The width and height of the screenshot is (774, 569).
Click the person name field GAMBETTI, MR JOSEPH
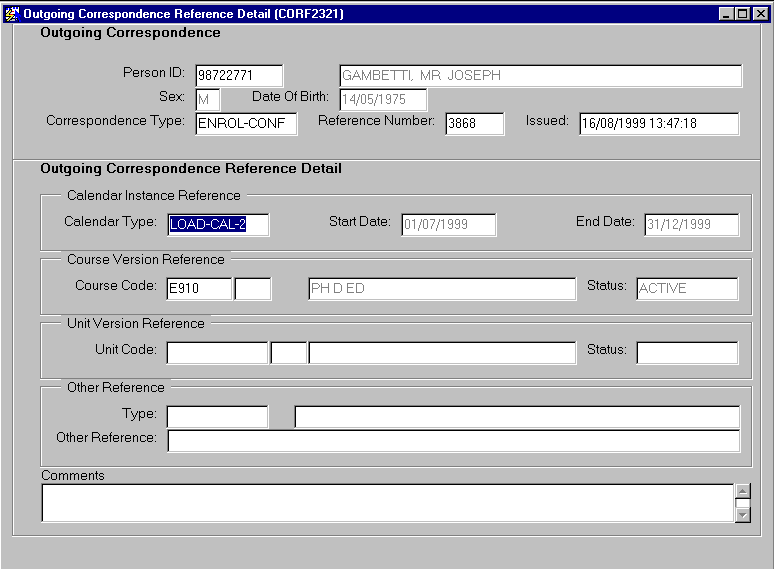point(540,76)
